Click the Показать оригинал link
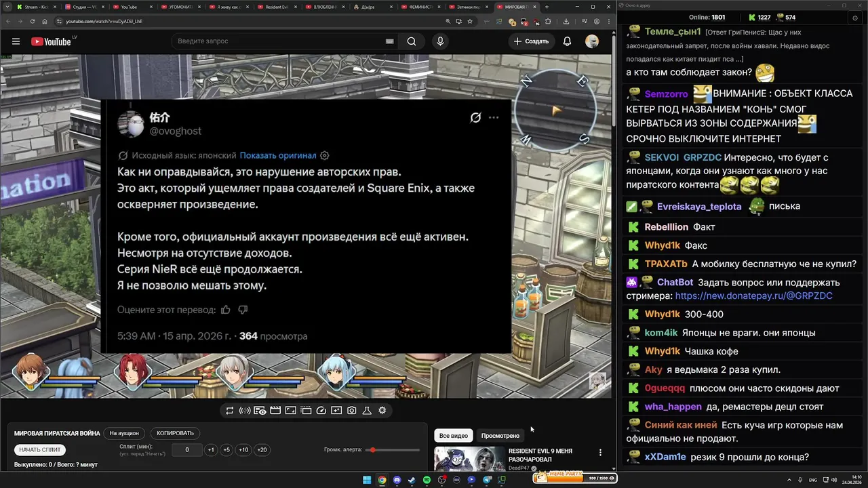868x488 pixels. (x=278, y=155)
